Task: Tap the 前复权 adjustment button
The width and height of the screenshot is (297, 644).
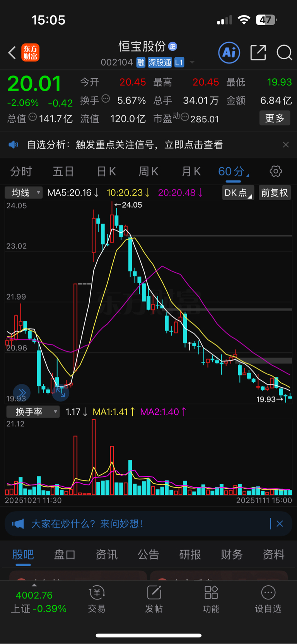Action: (x=275, y=192)
